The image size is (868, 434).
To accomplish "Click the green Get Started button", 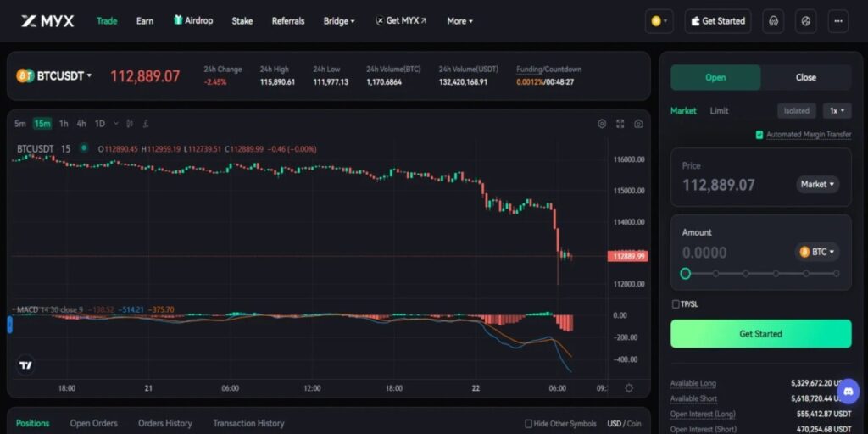I will (760, 334).
